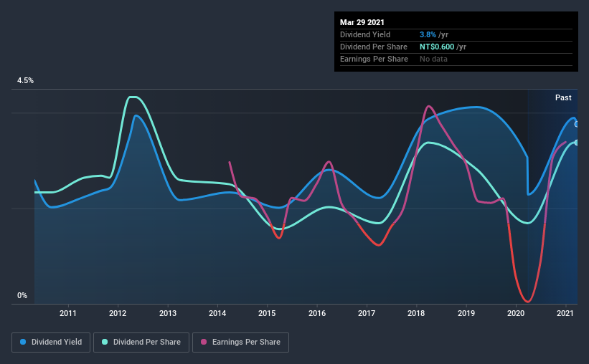Viewport: 589px width, 364px height.
Task: Click the 4.5% y-axis label
Action: pyautogui.click(x=25, y=81)
